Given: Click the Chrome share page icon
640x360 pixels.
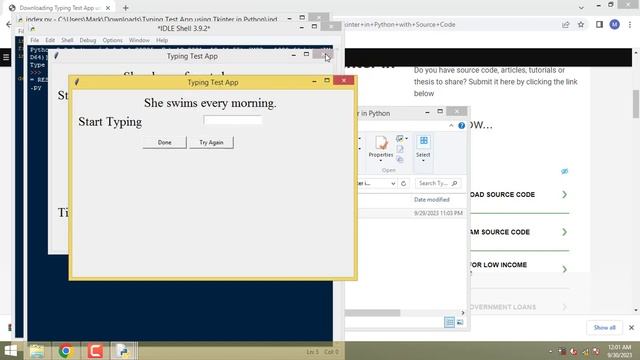Looking at the screenshot, I should [x=565, y=24].
